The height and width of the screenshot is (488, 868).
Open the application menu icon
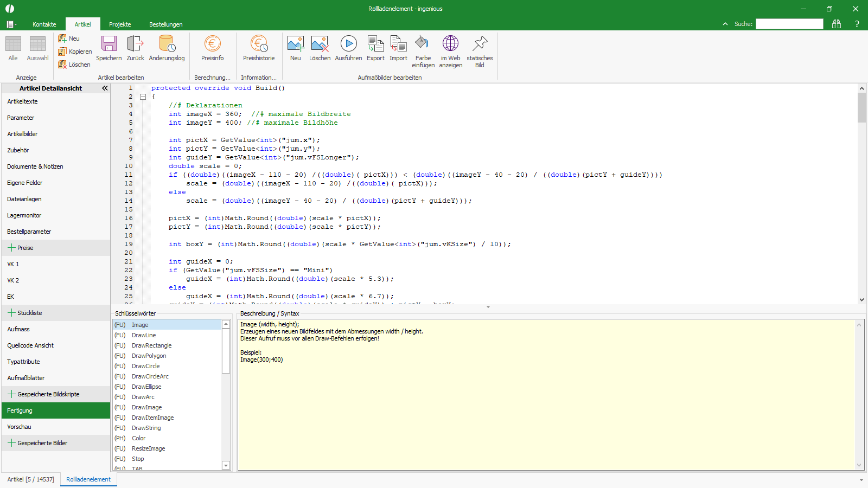[x=11, y=24]
